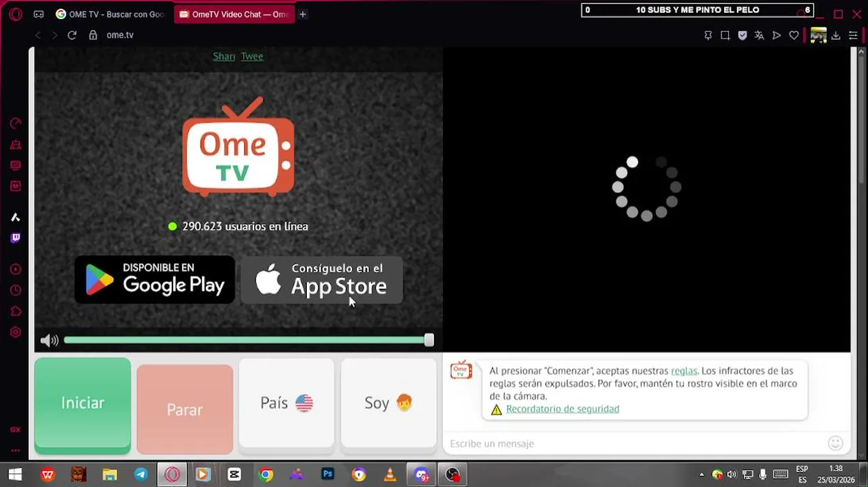Open the ad blocker shield icon

point(742,35)
